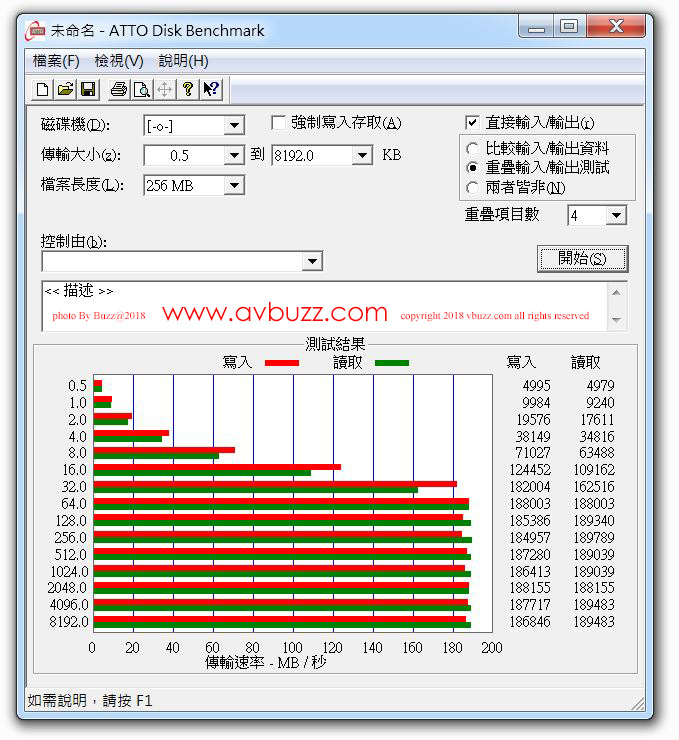Click the status bar text 如需說明，請按 F1
Screen dimensions: 679x740
(x=90, y=701)
